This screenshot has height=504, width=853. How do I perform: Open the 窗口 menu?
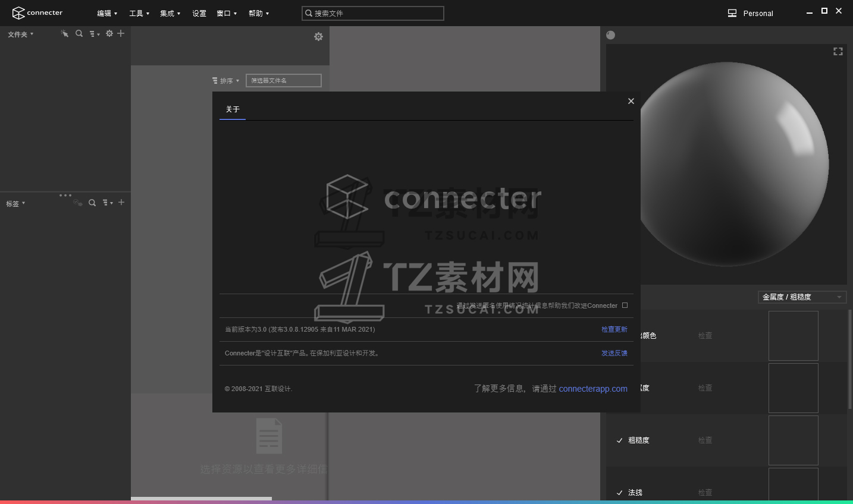[x=227, y=13]
